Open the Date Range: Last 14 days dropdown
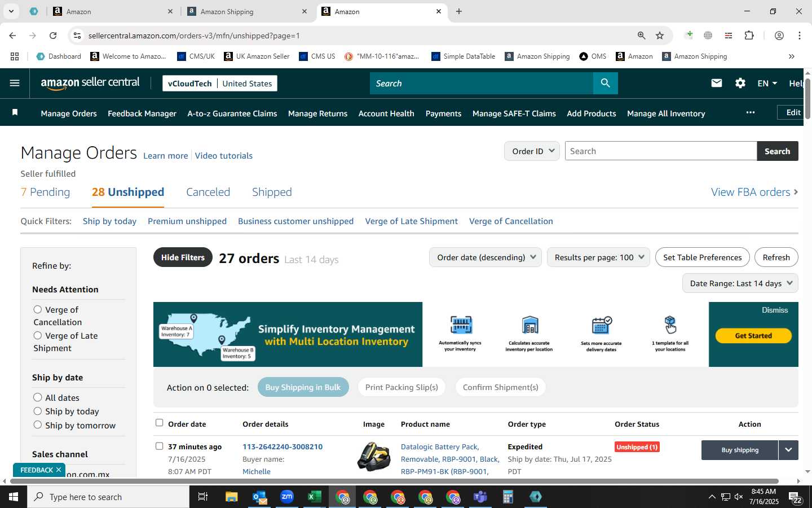812x508 pixels. pos(740,283)
